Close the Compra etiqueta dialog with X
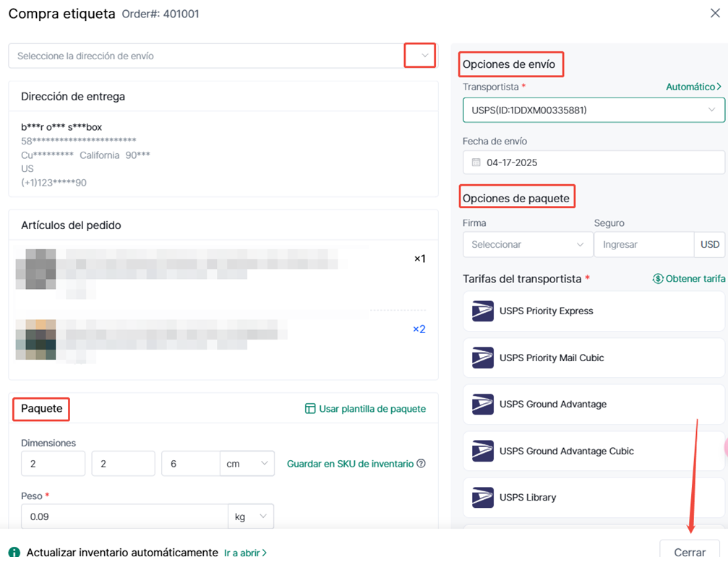Viewport: 728px width, 562px height. tap(715, 13)
